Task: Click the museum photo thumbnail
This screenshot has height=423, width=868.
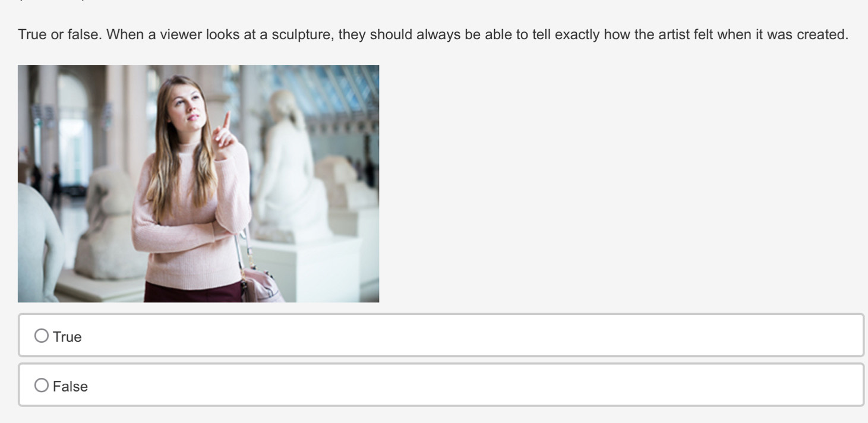Action: click(198, 184)
